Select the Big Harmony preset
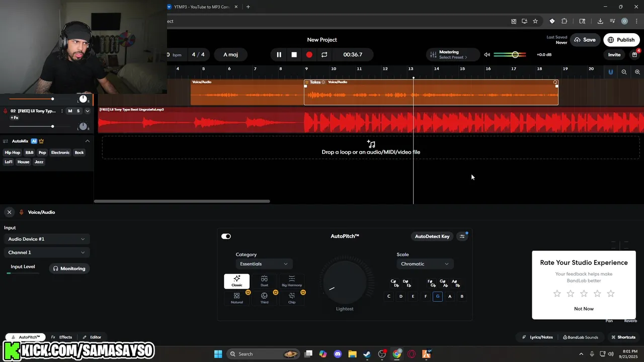The width and height of the screenshot is (644, 362). click(292, 281)
